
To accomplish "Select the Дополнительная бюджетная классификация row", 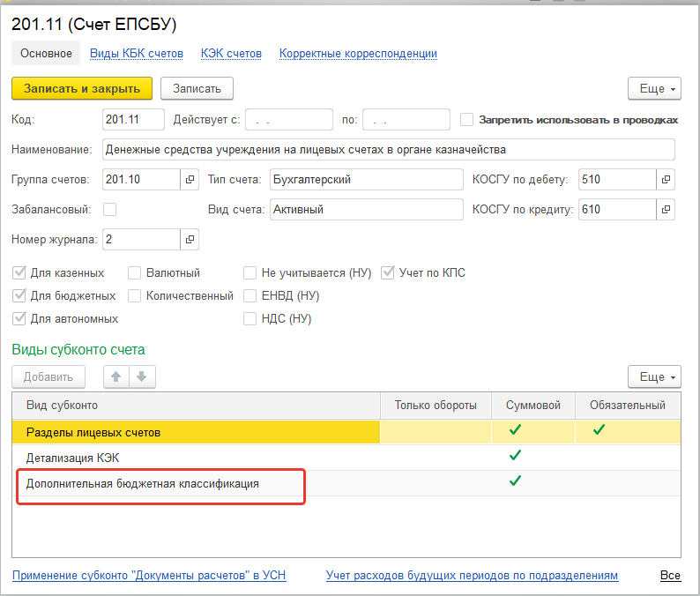I will pyautogui.click(x=143, y=484).
